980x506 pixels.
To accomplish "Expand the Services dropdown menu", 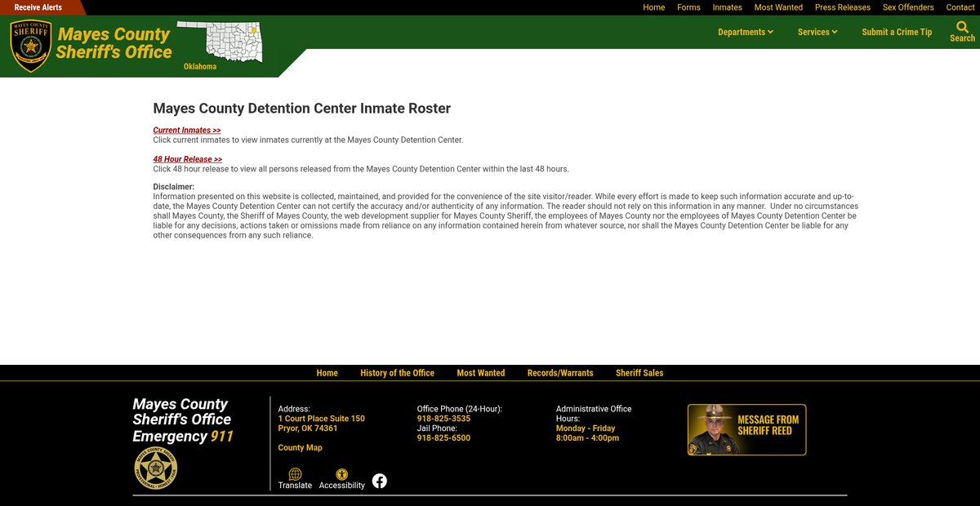I will point(818,32).
